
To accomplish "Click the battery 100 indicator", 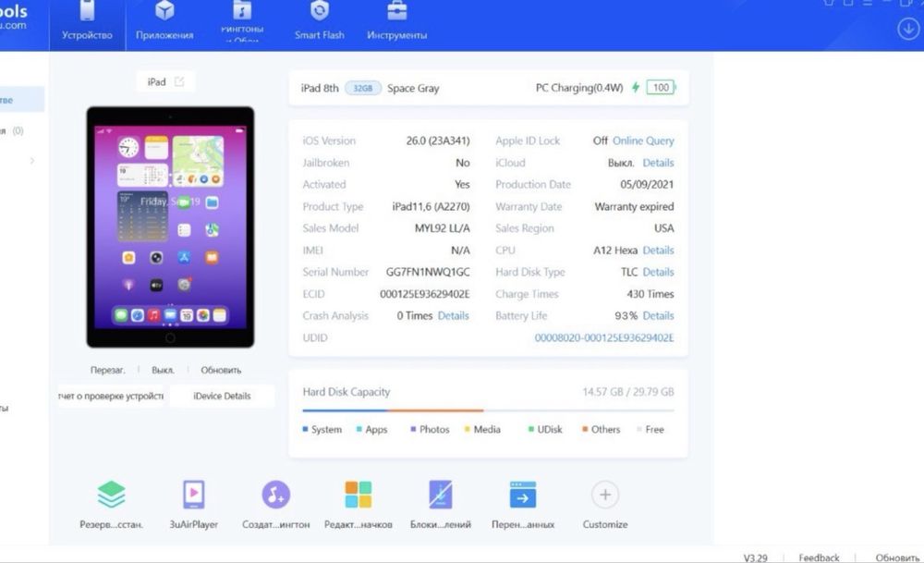I will [x=661, y=87].
